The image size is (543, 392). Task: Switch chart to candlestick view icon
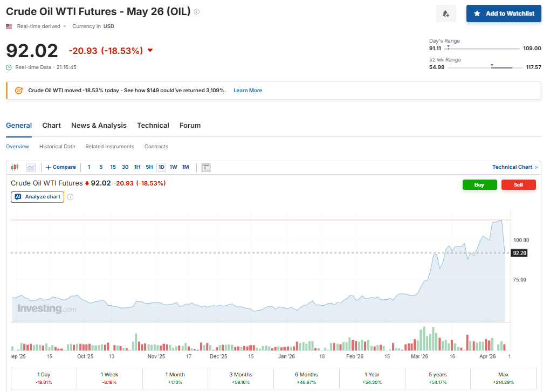click(15, 167)
